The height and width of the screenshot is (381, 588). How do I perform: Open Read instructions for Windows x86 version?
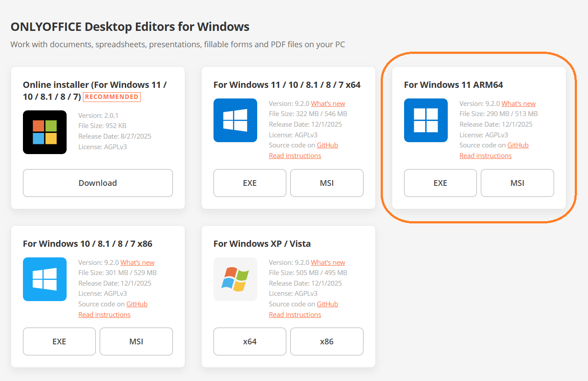tap(104, 314)
